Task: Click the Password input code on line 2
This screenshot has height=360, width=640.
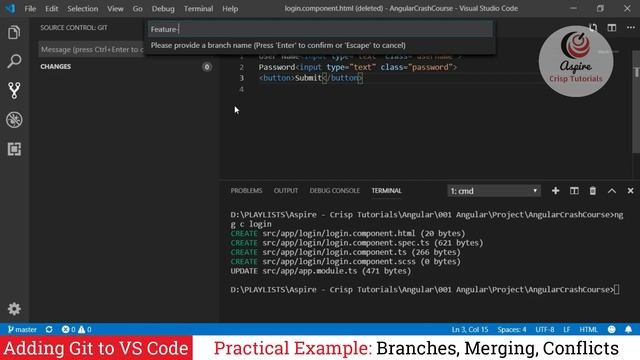Action: pos(358,67)
